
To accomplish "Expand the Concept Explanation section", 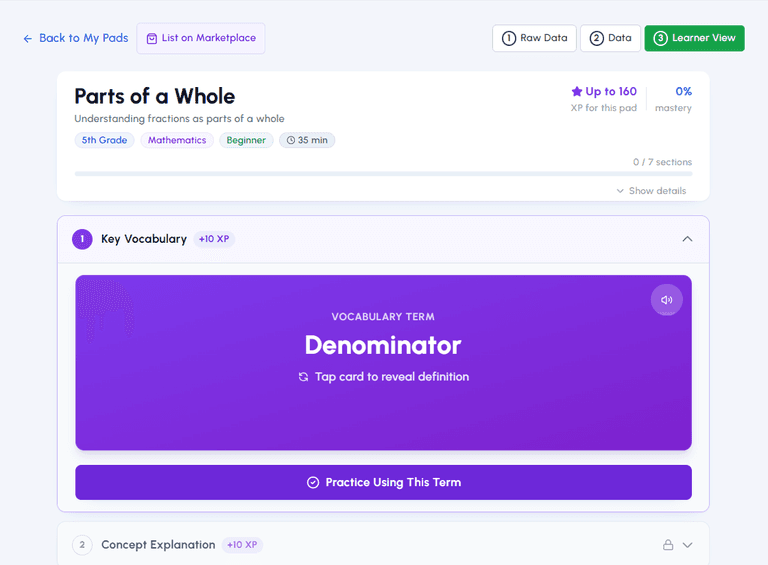I will [x=687, y=545].
